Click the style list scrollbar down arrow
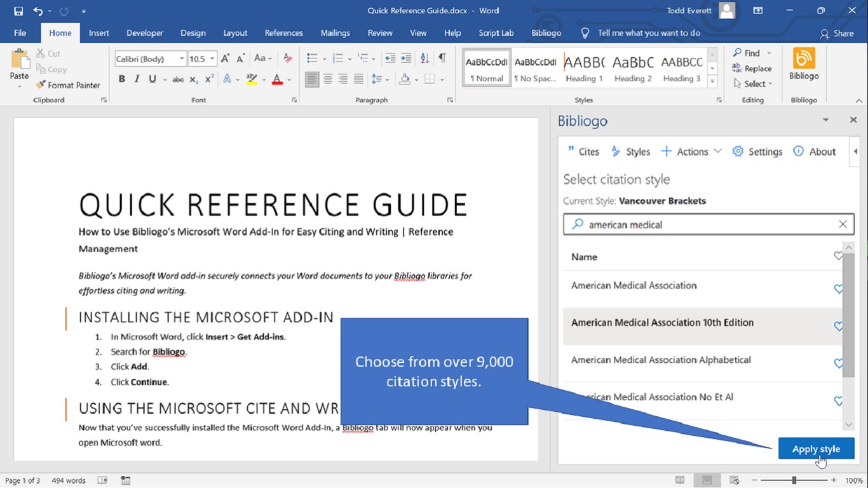 [848, 424]
